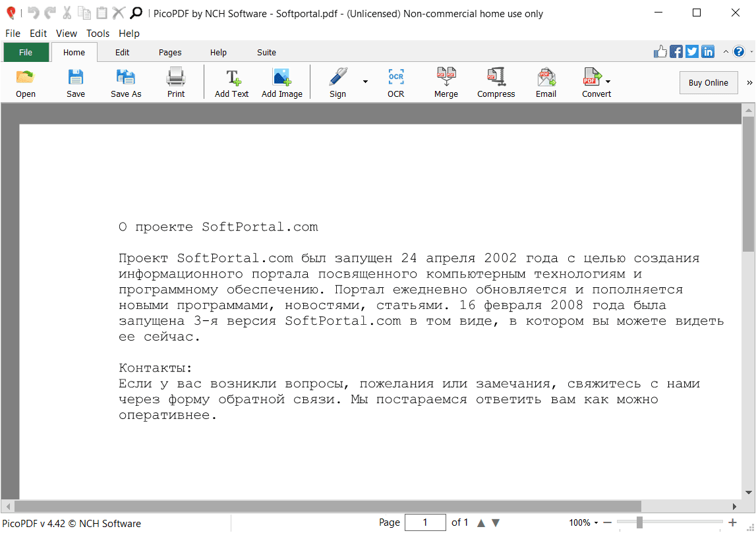Click the horizontal scrollbar right arrow

point(734,507)
